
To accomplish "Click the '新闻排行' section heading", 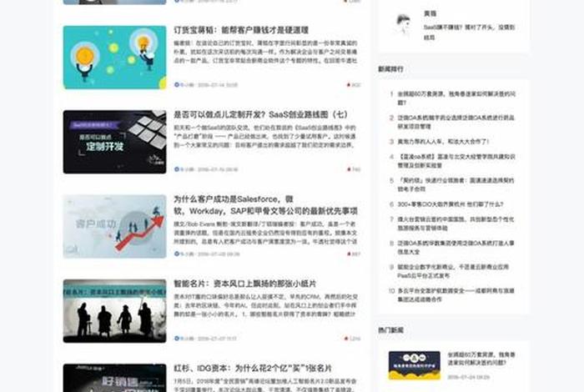I will 390,69.
